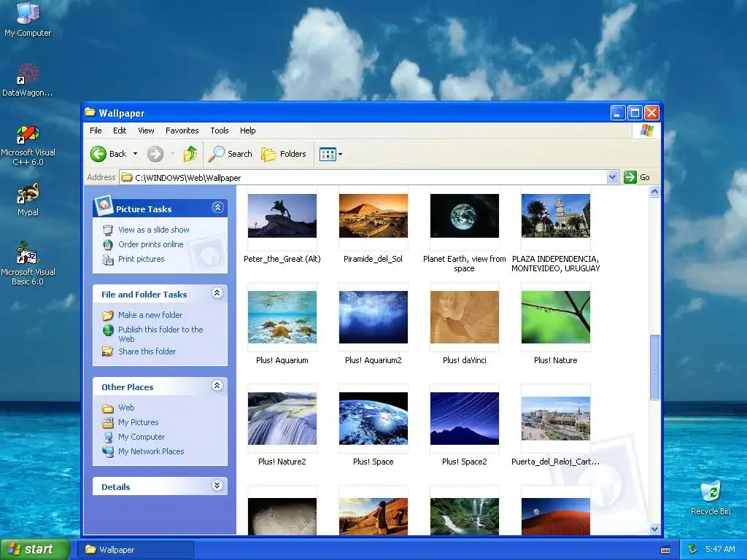747x560 pixels.
Task: Select Plus! Aquarium2 thumbnail
Action: click(373, 317)
